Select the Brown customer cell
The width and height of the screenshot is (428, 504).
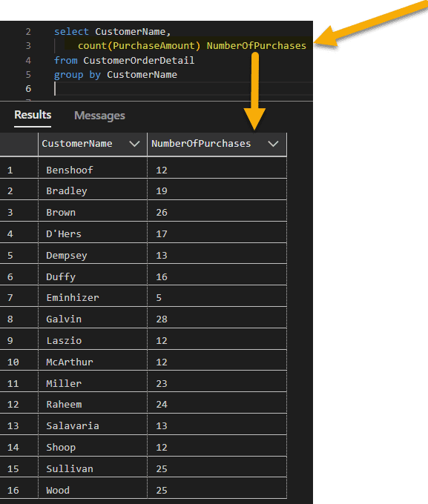click(93, 212)
